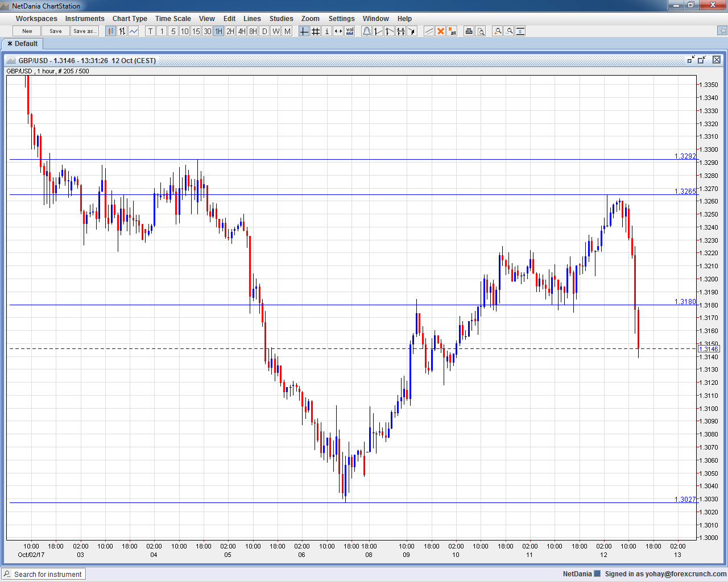Click the 1.3292 horizontal line label
The image size is (728, 582).
[685, 156]
